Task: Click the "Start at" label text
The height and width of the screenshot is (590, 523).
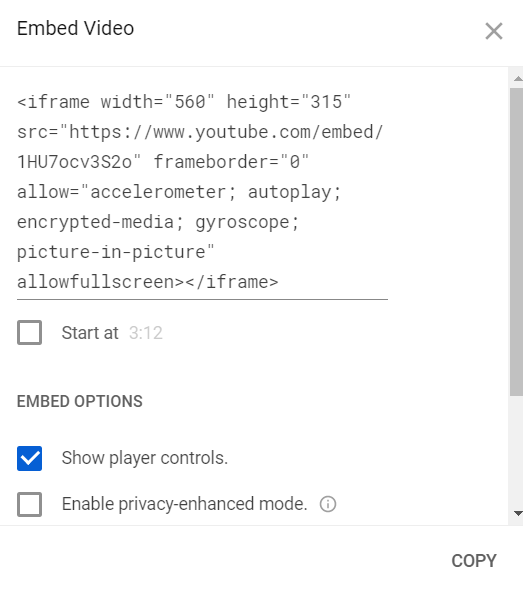Action: (90, 333)
